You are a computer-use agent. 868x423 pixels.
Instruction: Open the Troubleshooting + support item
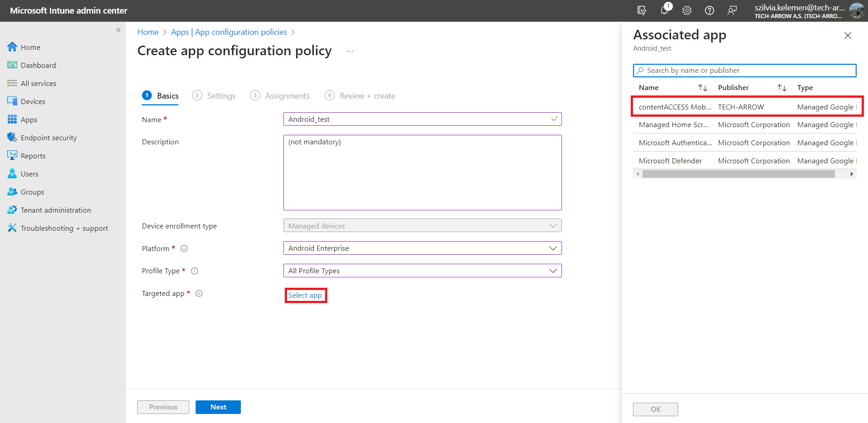click(64, 228)
